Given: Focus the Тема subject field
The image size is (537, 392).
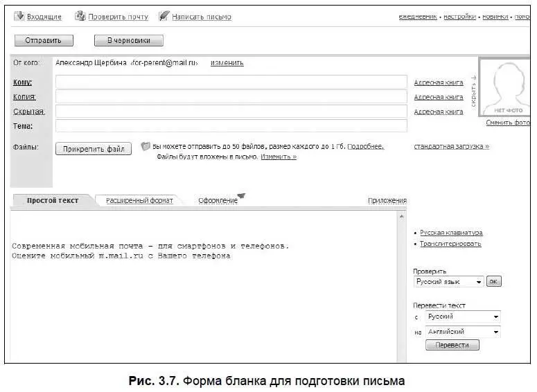Looking at the screenshot, I should tap(231, 126).
